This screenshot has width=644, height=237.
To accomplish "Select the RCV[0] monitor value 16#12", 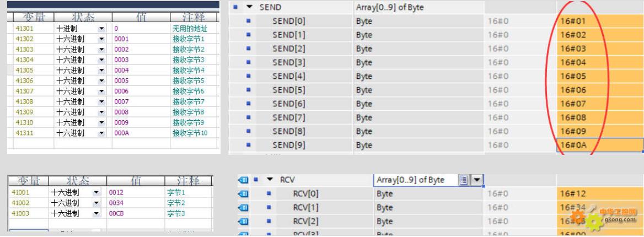I will coord(600,194).
